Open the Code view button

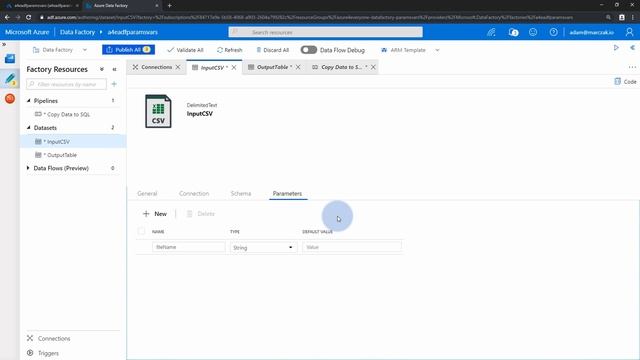(625, 82)
